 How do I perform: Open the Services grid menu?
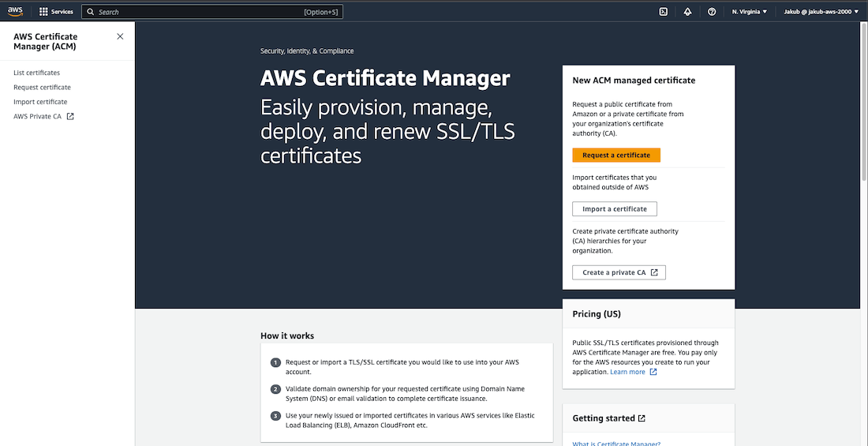coord(43,12)
